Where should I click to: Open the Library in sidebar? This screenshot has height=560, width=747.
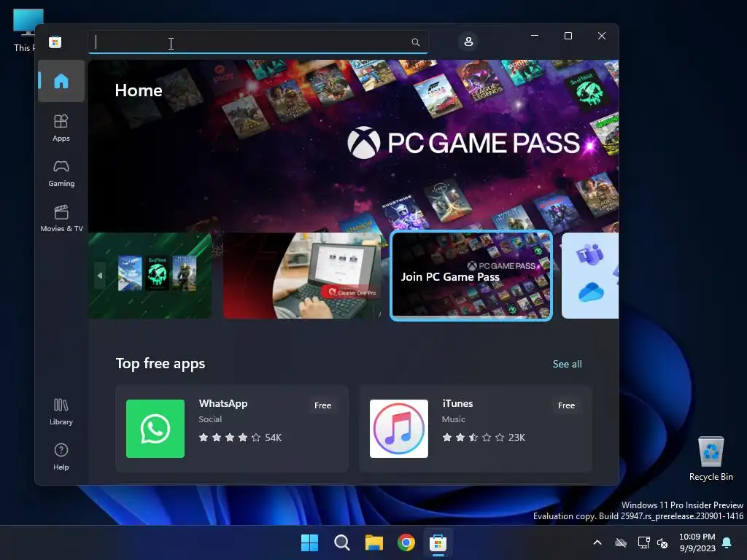(x=61, y=411)
